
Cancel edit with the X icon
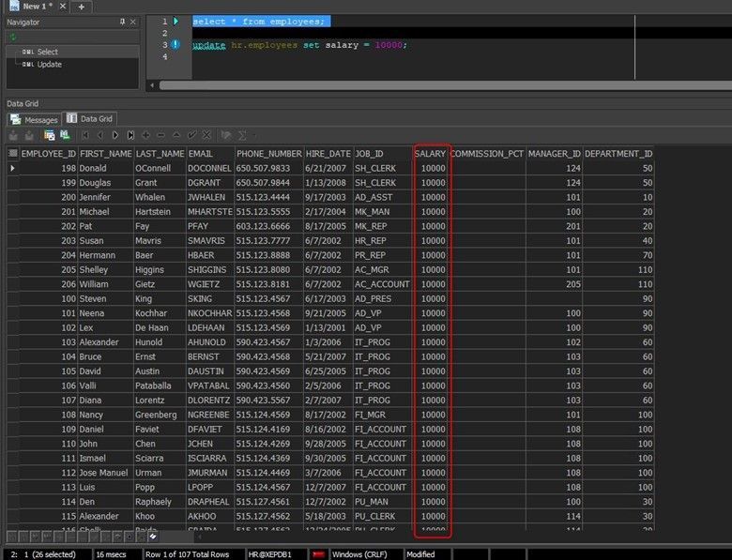pyautogui.click(x=206, y=135)
